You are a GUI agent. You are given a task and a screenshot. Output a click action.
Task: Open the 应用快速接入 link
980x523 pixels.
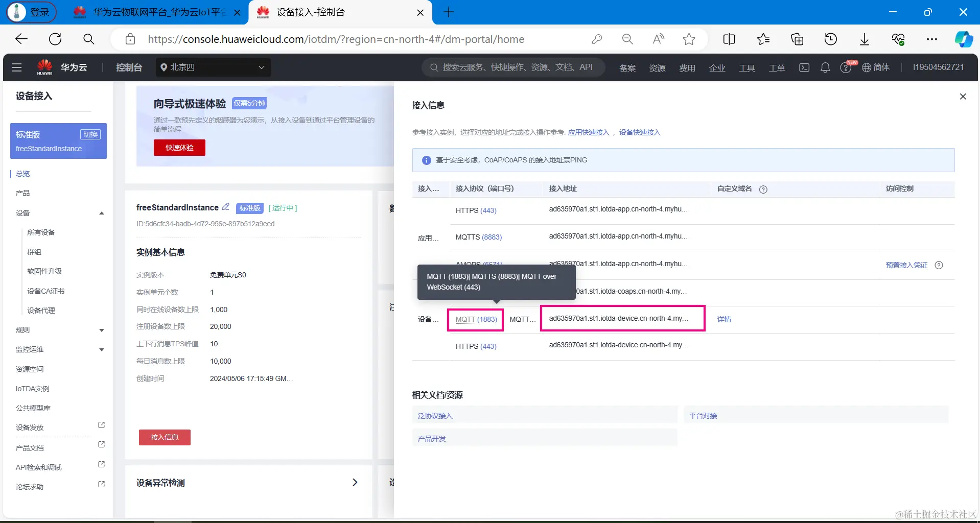click(589, 132)
